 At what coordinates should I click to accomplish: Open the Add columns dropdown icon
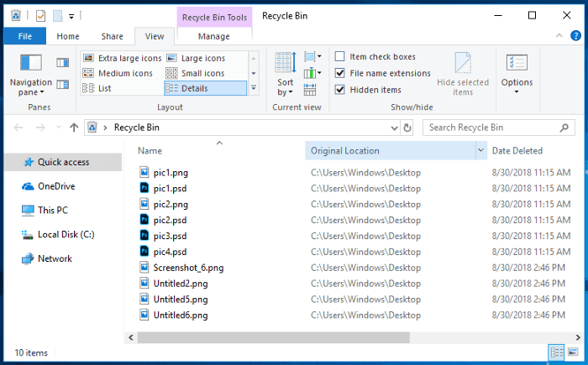(312, 73)
